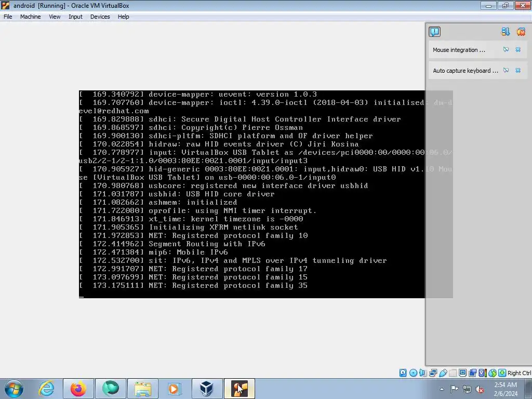Screen dimensions: 532x399
Task: Select the running android VM taskbar button
Action: (x=239, y=389)
